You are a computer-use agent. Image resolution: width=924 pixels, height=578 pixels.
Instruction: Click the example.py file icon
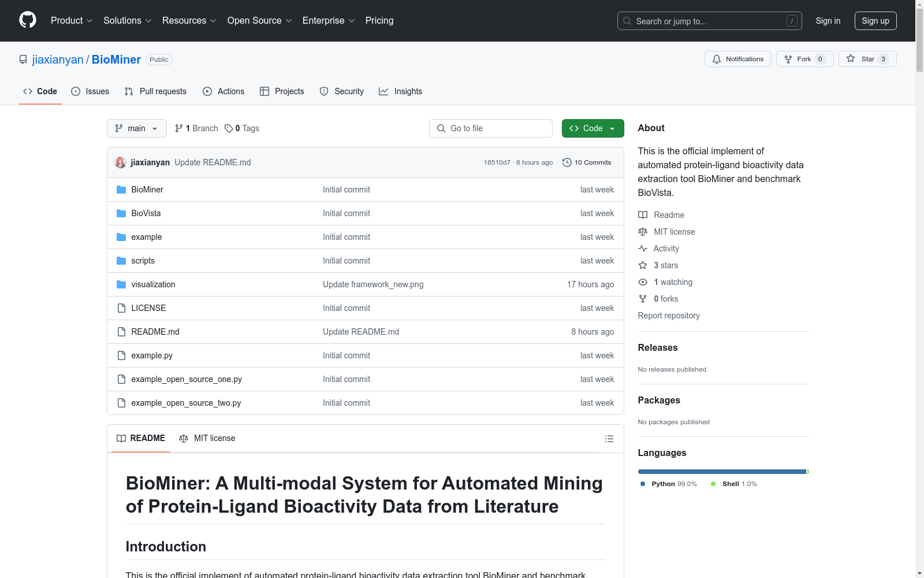121,355
